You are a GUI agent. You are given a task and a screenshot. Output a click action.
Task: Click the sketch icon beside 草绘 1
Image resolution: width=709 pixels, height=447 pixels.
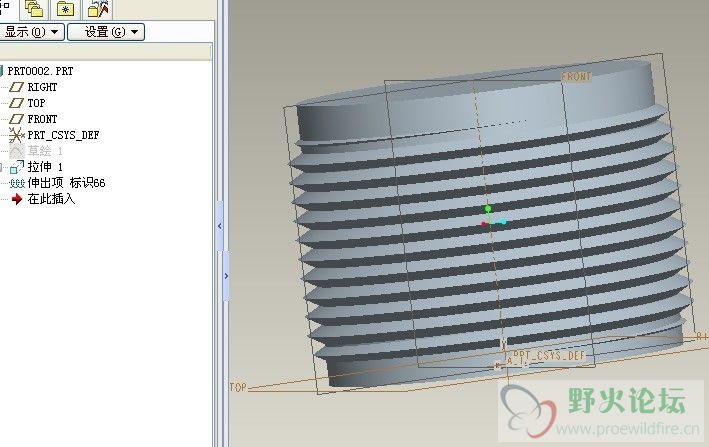(x=17, y=151)
